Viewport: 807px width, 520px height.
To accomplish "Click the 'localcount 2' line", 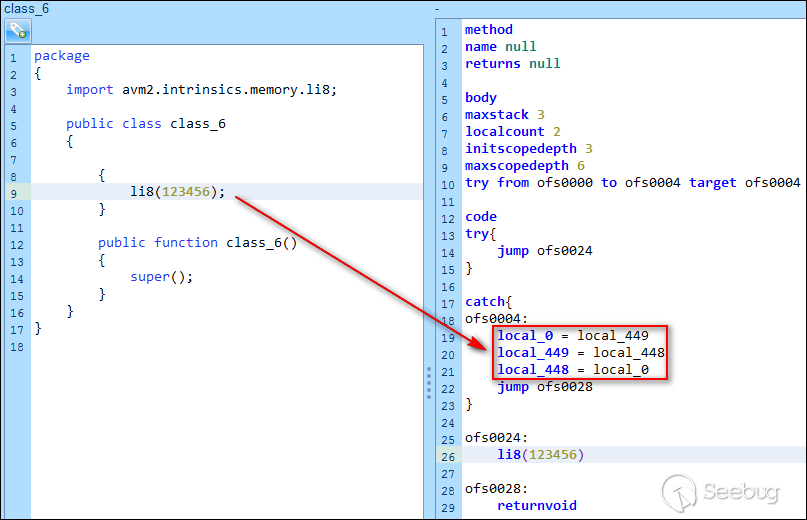I will point(513,132).
